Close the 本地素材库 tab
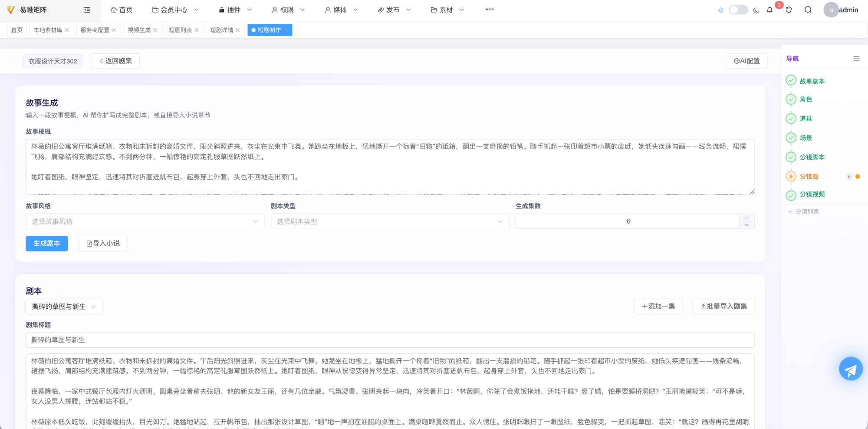The image size is (868, 429). (67, 30)
